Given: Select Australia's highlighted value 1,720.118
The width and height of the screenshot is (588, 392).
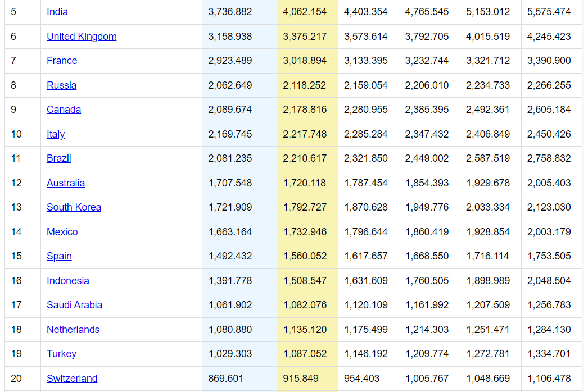Looking at the screenshot, I should coord(305,183).
